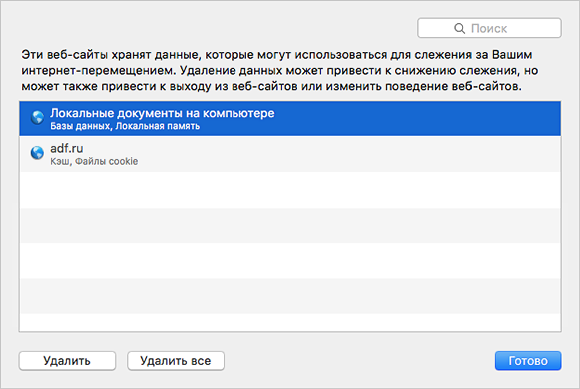Image resolution: width=580 pixels, height=389 pixels.
Task: Click the Удалить button
Action: pos(67,361)
